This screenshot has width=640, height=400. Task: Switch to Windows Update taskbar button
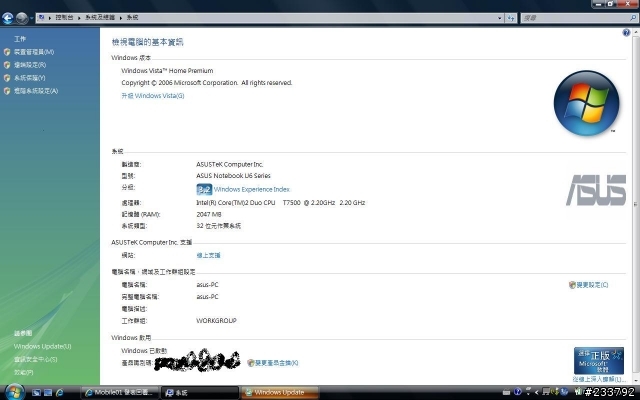tap(280, 393)
